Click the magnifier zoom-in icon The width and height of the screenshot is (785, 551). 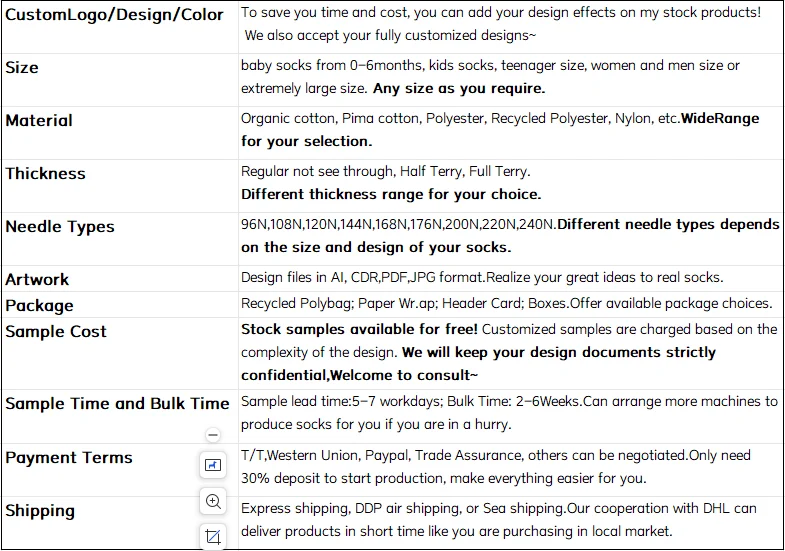click(213, 501)
